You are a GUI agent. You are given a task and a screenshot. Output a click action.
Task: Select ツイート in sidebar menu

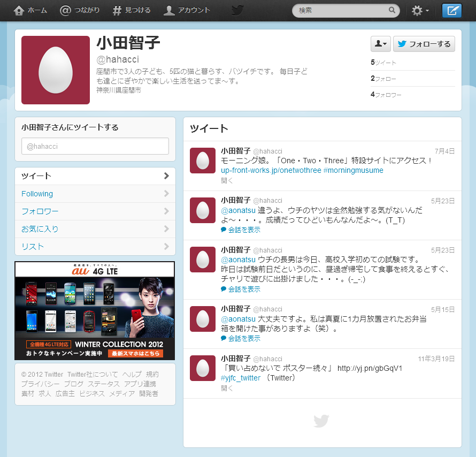click(95, 176)
